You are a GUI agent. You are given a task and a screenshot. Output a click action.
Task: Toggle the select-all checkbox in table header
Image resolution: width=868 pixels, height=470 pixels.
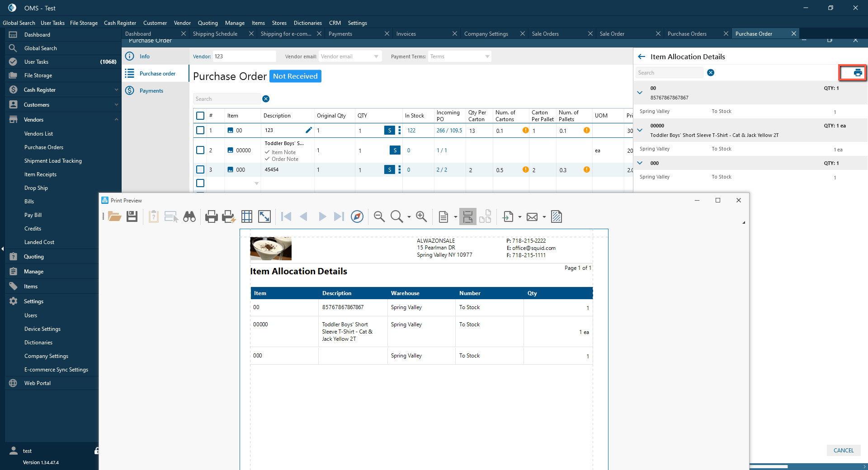coord(200,116)
